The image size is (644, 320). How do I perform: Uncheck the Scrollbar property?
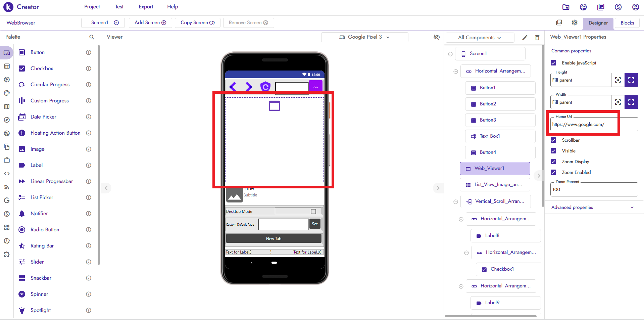tap(553, 140)
